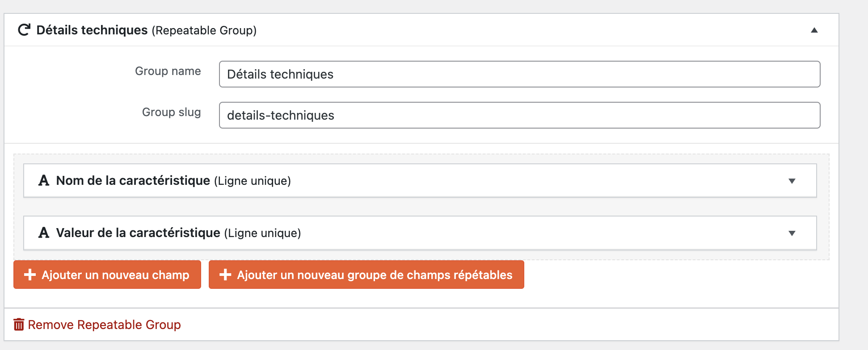This screenshot has width=868, height=350.
Task: Click the 'A' icon beside Valeur de la caractéristique
Action: click(44, 233)
